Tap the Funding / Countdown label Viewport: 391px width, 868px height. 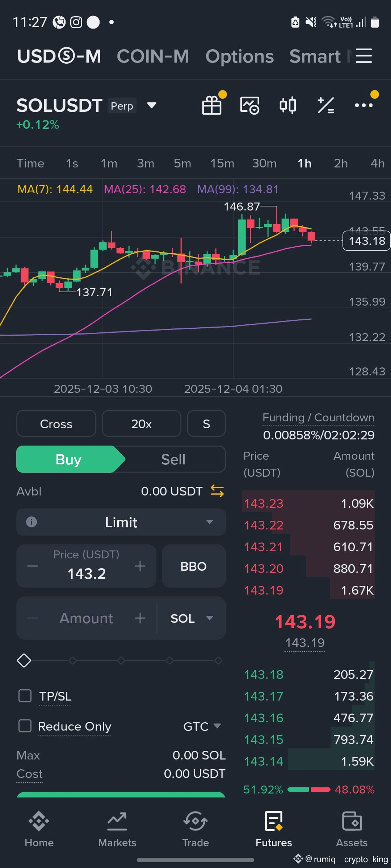[319, 417]
